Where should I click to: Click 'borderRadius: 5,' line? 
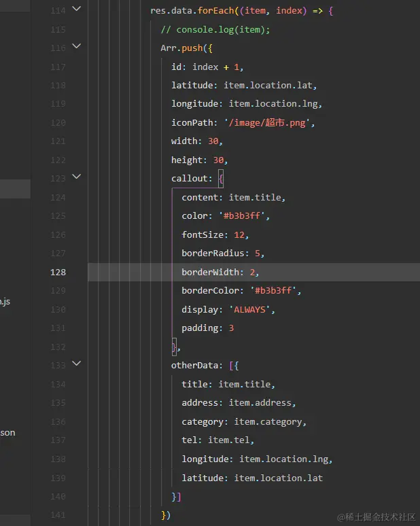click(x=223, y=253)
